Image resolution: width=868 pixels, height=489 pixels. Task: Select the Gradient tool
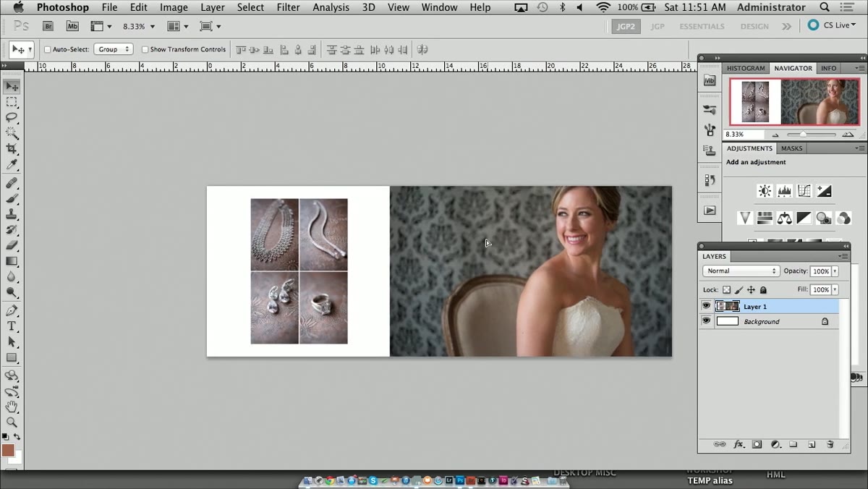[x=12, y=261]
